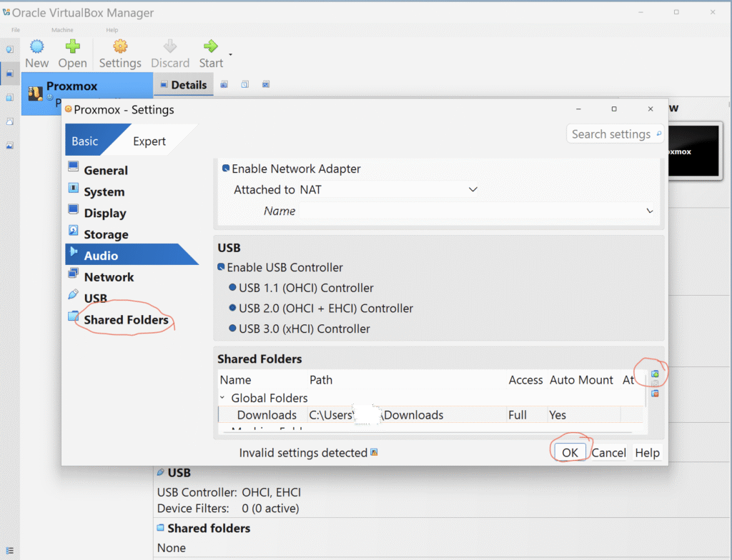The image size is (732, 560).
Task: Open the Machine menu
Action: (62, 30)
